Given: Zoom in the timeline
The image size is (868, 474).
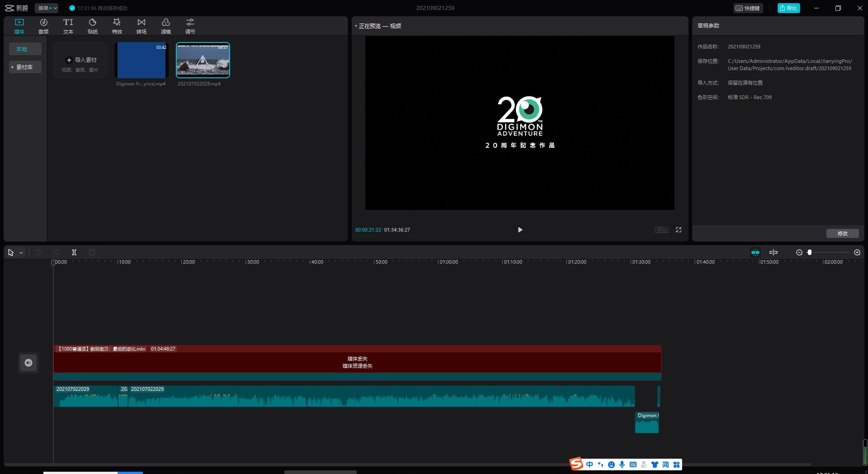Looking at the screenshot, I should (x=857, y=252).
